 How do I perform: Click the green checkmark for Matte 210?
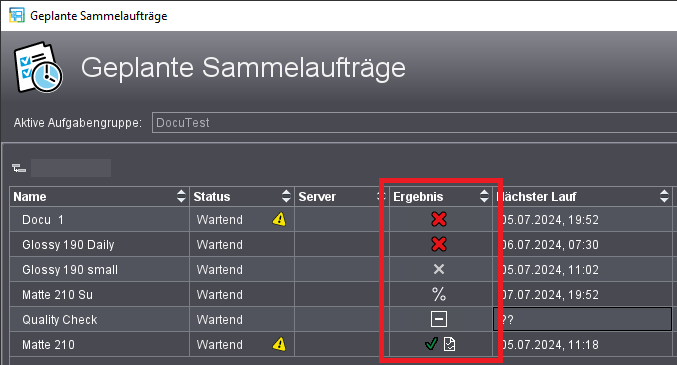pos(431,344)
